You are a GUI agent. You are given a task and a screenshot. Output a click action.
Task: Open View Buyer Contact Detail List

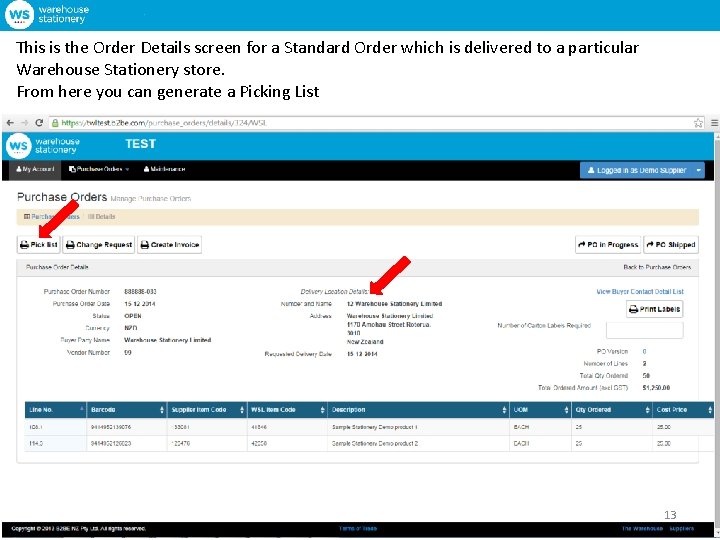click(640, 292)
